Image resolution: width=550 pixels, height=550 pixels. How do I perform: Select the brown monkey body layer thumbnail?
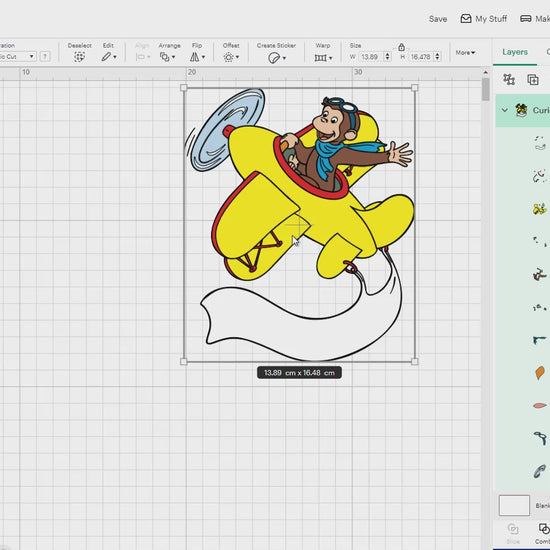pos(540,275)
